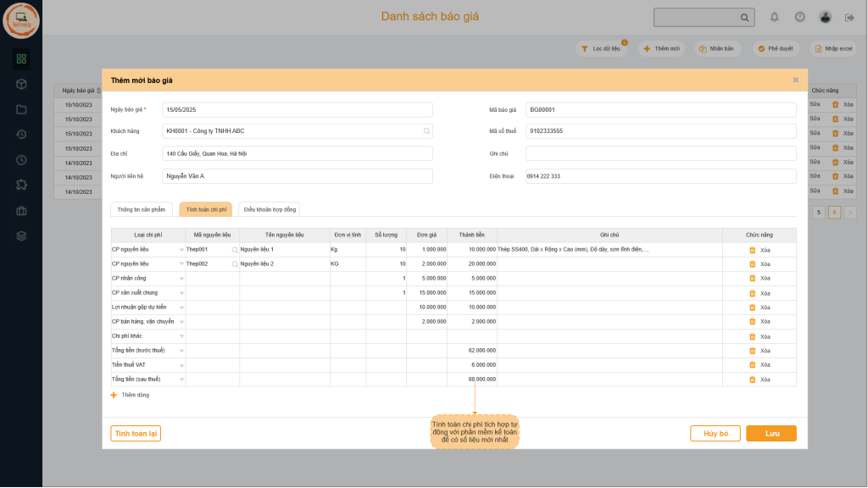Screen dimensions: 868x488
Task: Click the puzzle piece icon in sidebar
Action: pos(21,185)
